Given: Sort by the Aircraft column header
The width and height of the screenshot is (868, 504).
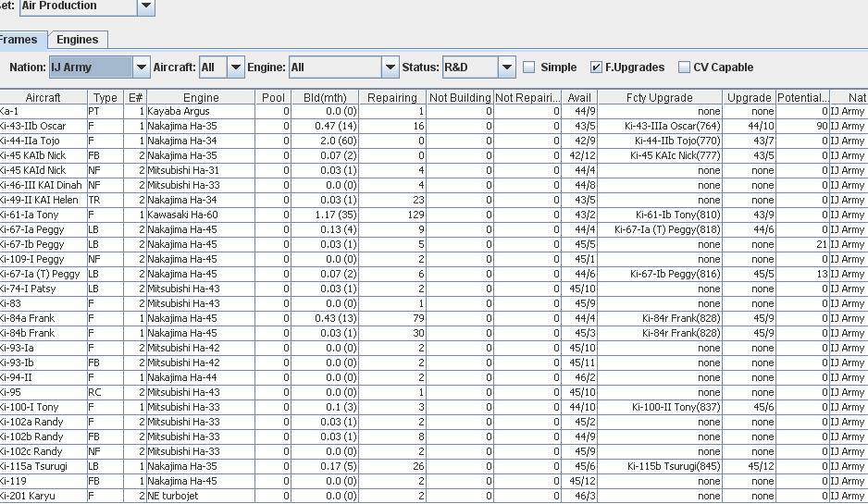Looking at the screenshot, I should pos(43,97).
